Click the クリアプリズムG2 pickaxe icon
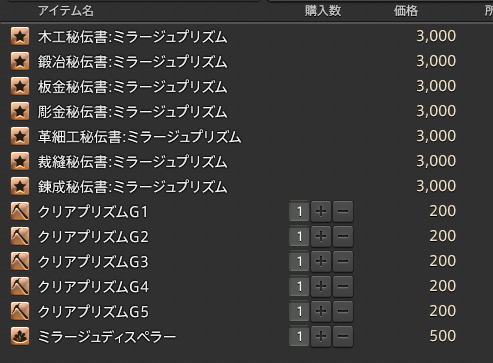Screen dimensions: 493x363 pyautogui.click(x=20, y=236)
